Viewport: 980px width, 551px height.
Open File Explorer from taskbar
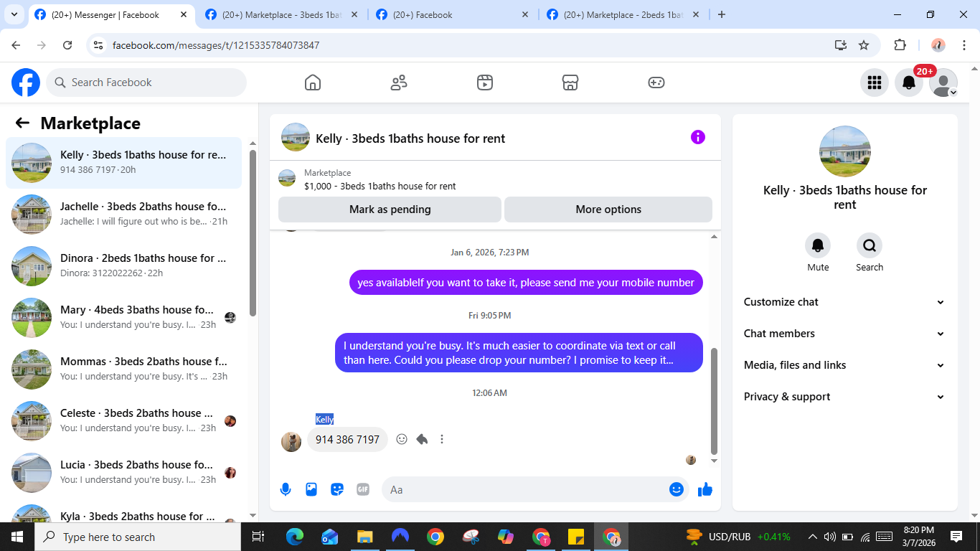[x=364, y=537]
